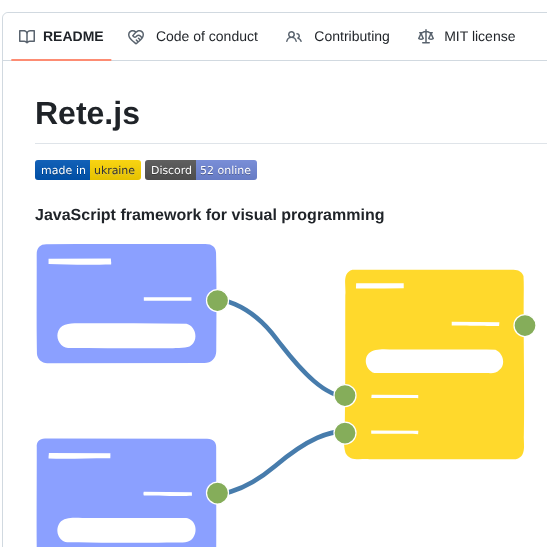Click 'JavaScript framework for visual programming' text
This screenshot has height=547, width=547.
[210, 215]
